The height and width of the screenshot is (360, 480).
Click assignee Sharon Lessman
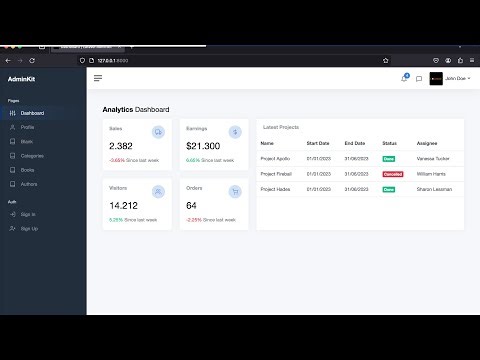click(434, 189)
